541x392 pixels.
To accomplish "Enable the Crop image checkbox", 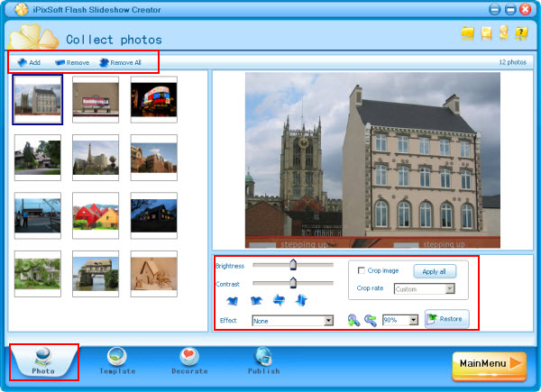I will (x=362, y=270).
